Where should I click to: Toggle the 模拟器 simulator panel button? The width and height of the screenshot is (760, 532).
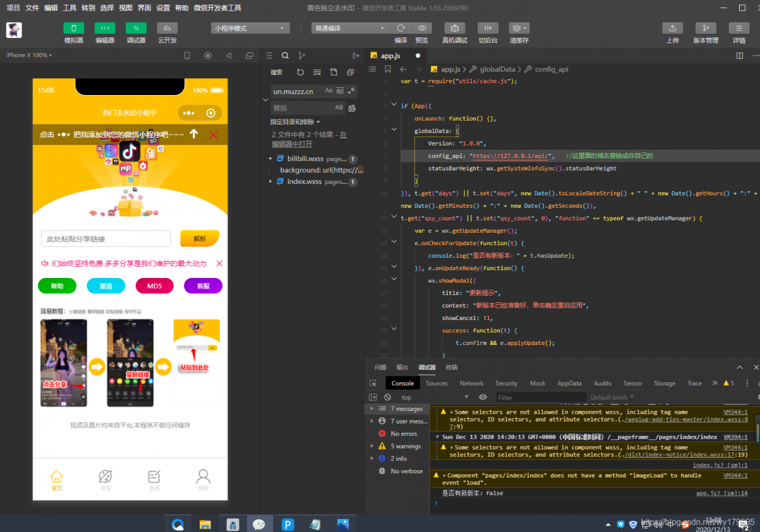tap(74, 28)
